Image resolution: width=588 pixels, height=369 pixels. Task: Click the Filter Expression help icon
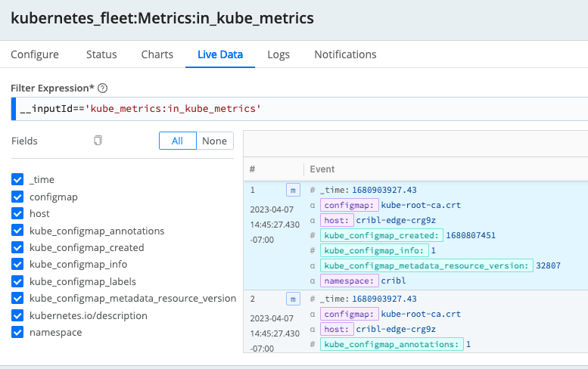(103, 88)
